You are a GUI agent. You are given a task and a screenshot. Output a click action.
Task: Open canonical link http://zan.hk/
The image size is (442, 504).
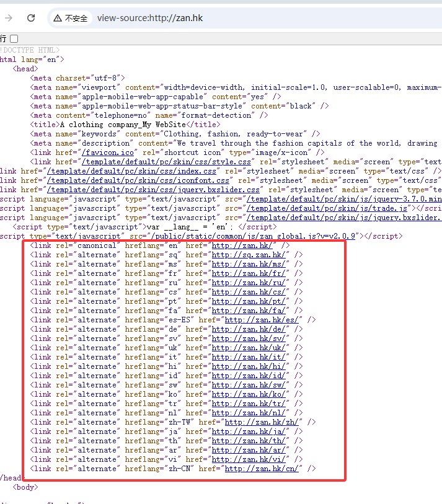point(242,245)
